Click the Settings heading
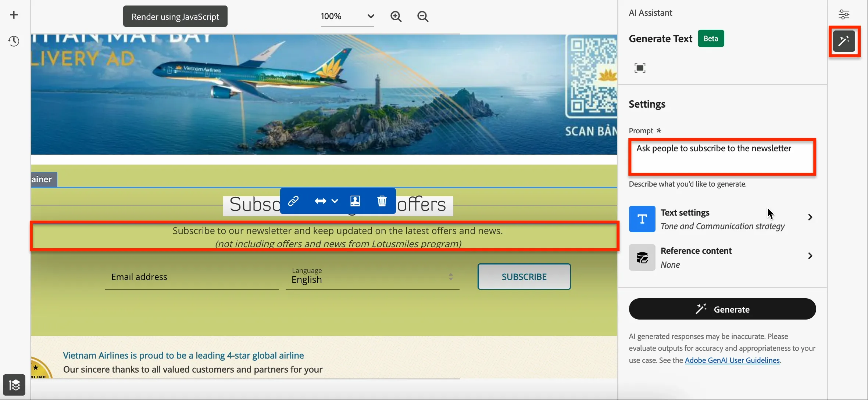The width and height of the screenshot is (868, 400). (x=647, y=104)
